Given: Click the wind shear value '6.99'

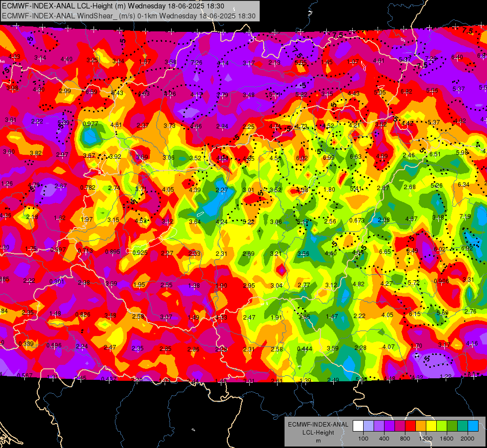Looking at the screenshot, I should (329, 157).
